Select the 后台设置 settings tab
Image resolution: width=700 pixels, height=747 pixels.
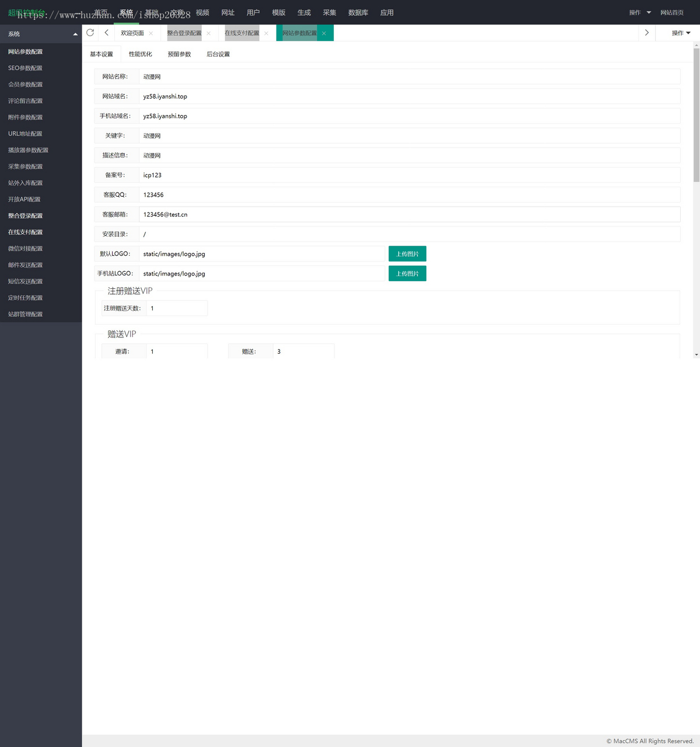tap(218, 54)
